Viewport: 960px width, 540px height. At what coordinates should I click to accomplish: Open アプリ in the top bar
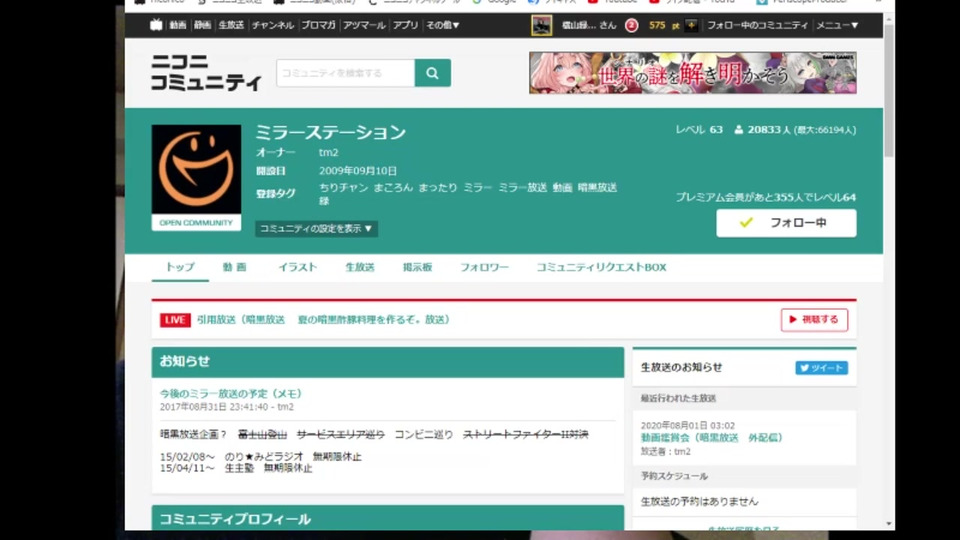tap(405, 25)
